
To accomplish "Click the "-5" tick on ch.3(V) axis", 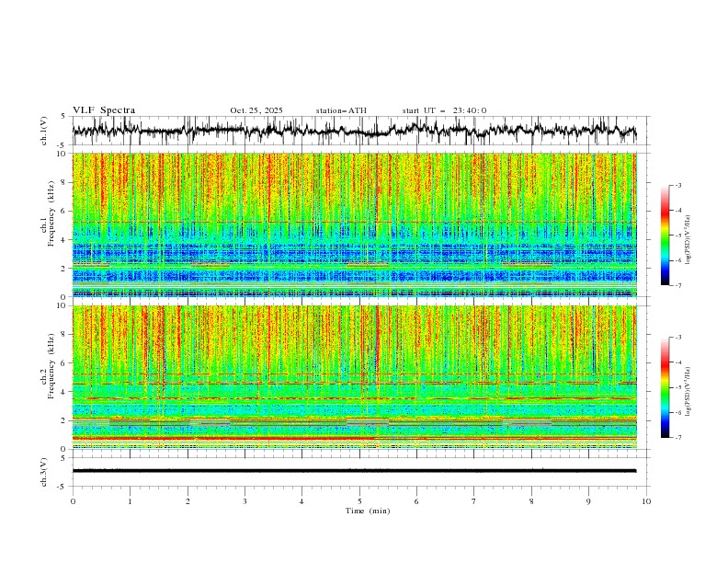I will coord(62,487).
